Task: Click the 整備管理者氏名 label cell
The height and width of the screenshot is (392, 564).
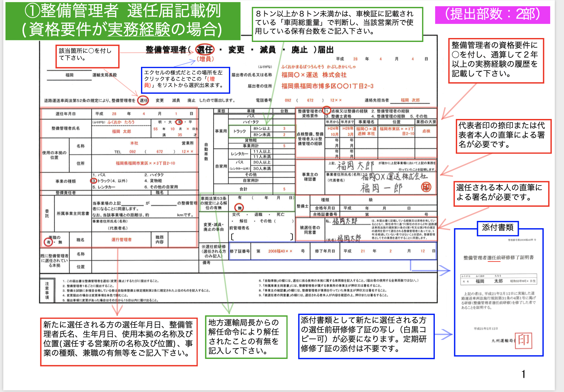Action: point(66,128)
